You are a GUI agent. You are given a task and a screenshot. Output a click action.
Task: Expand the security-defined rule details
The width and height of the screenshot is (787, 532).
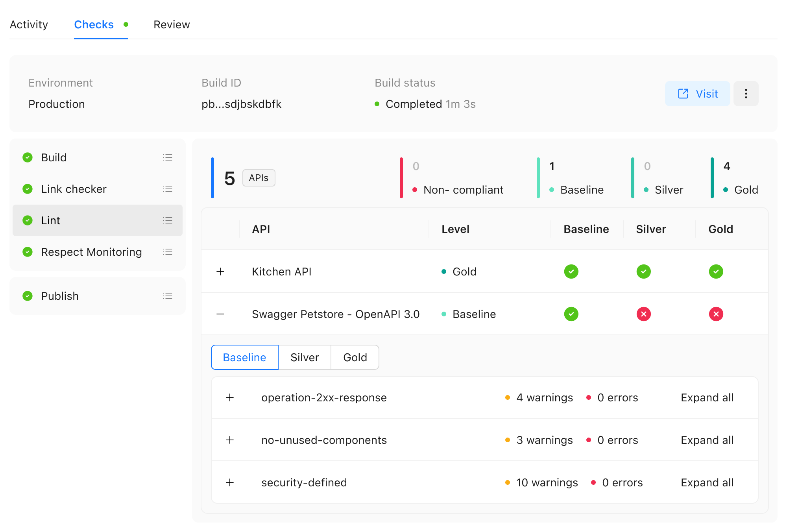coord(230,482)
